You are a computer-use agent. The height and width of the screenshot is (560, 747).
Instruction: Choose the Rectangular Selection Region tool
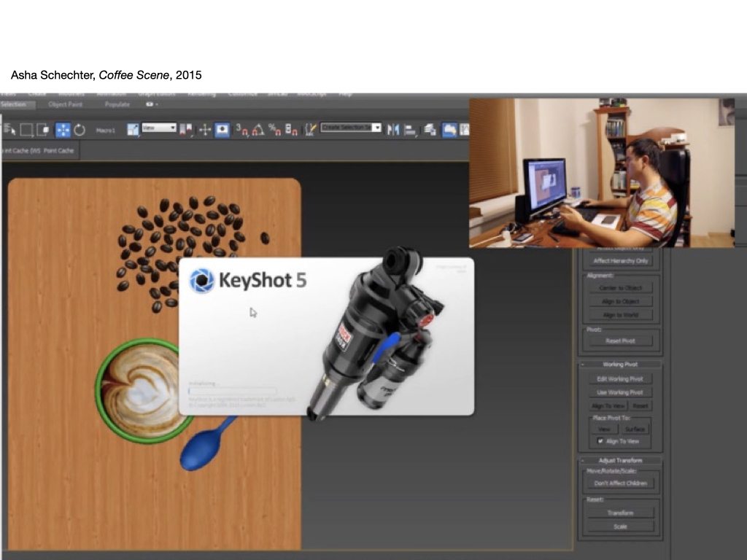pyautogui.click(x=27, y=130)
